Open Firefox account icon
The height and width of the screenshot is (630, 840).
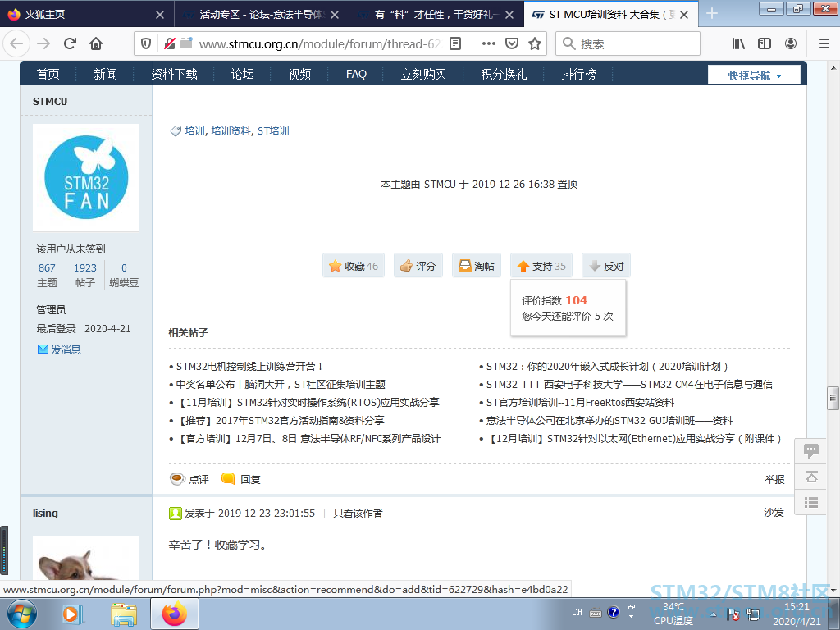click(791, 43)
